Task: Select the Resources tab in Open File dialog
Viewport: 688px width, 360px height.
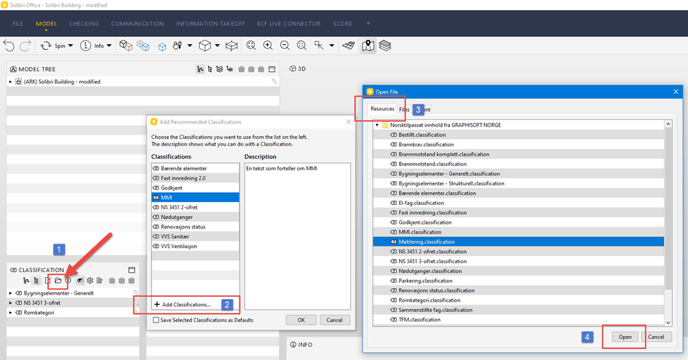Action: click(382, 109)
